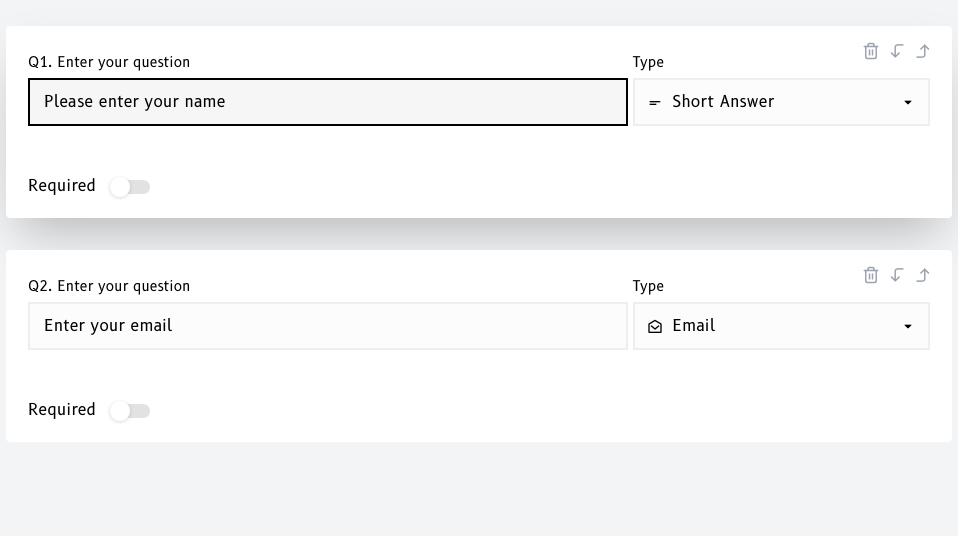The image size is (958, 536).
Task: Click the Required label in Q1
Action: tap(62, 186)
